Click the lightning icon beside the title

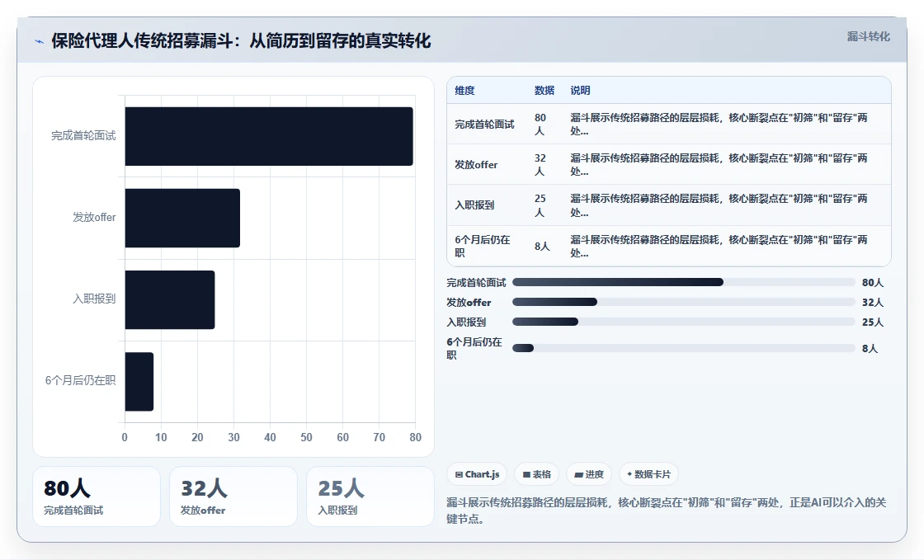pos(40,41)
